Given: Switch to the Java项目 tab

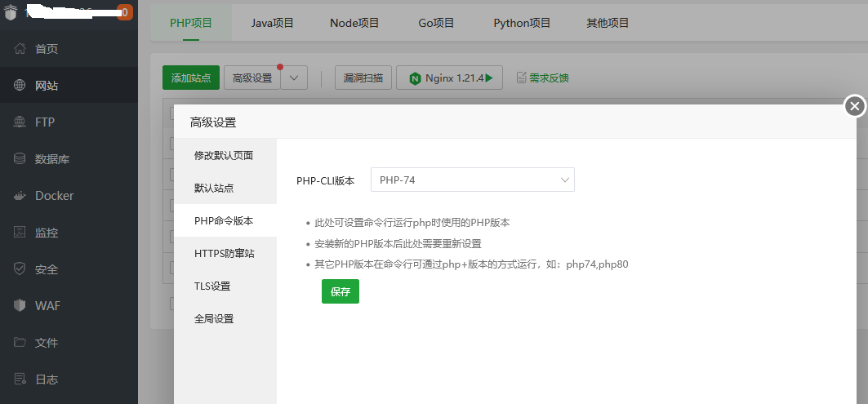Looking at the screenshot, I should [272, 23].
